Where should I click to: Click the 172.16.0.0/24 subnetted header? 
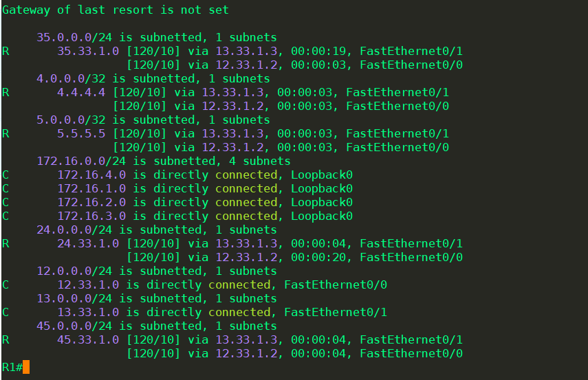coord(164,161)
